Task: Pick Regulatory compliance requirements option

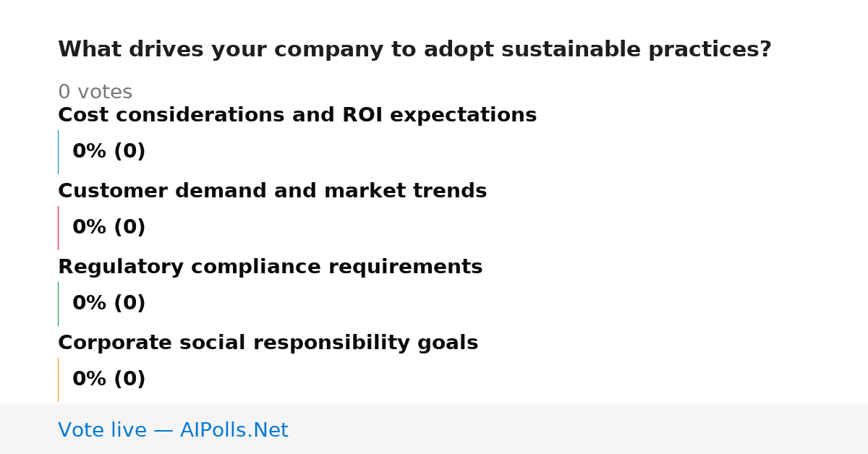Action: click(x=270, y=267)
